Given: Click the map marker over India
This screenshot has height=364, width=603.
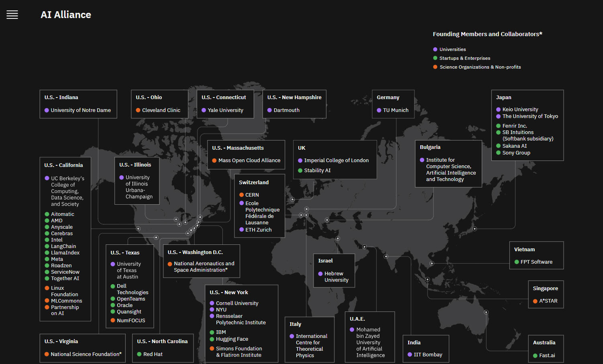Looking at the screenshot, I should pos(386,256).
